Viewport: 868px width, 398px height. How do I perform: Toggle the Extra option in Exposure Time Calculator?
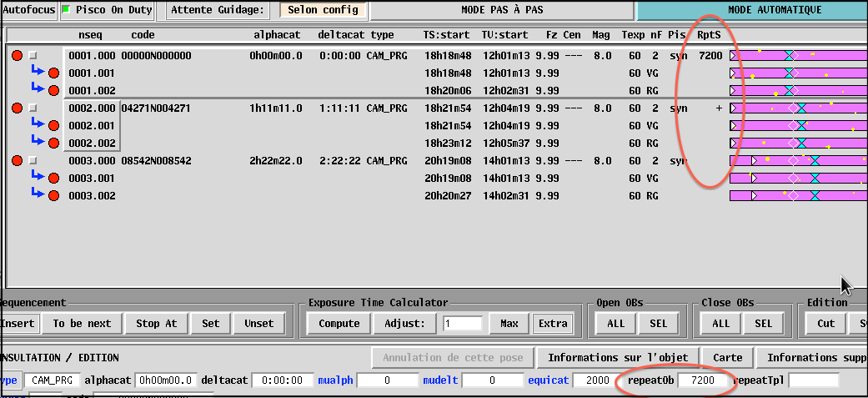click(553, 323)
